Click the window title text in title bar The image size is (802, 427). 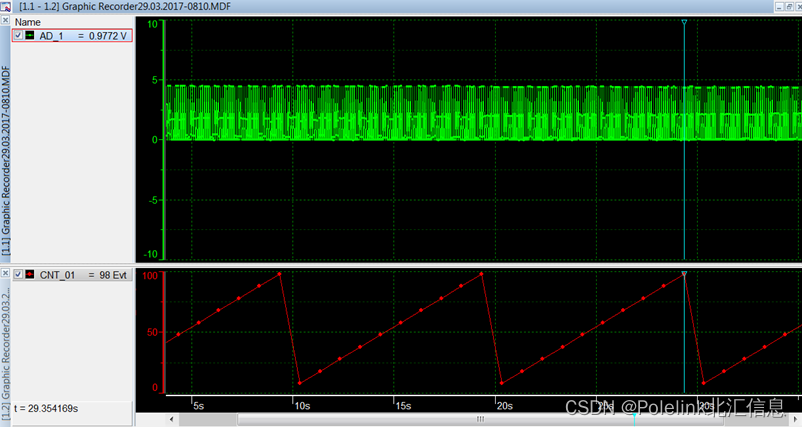125,7
